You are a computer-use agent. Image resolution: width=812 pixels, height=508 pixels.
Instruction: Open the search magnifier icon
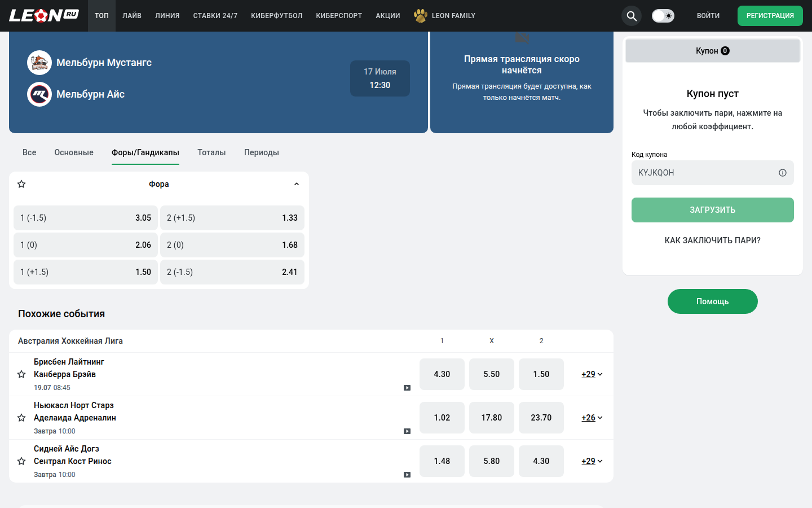[632, 16]
